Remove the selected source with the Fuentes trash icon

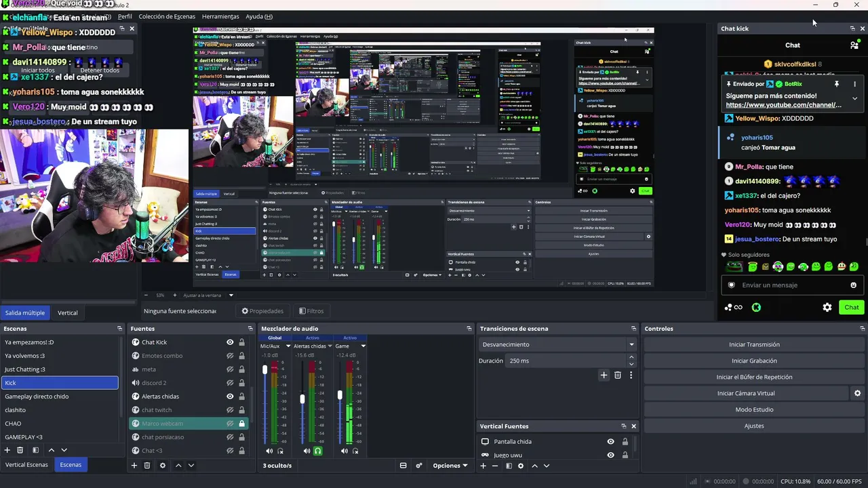click(x=147, y=466)
